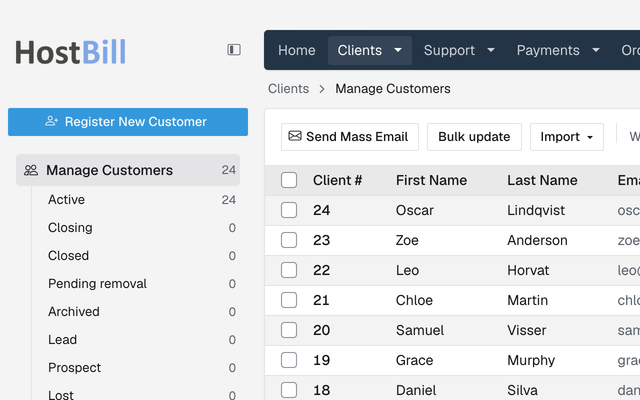Click the Send Mass Email button
Viewport: 640px width, 400px height.
(x=350, y=137)
